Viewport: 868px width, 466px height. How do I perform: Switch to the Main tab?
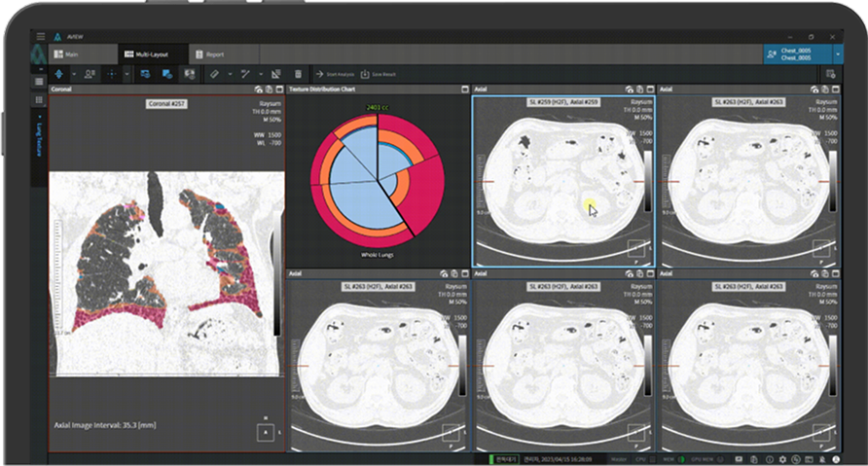72,54
